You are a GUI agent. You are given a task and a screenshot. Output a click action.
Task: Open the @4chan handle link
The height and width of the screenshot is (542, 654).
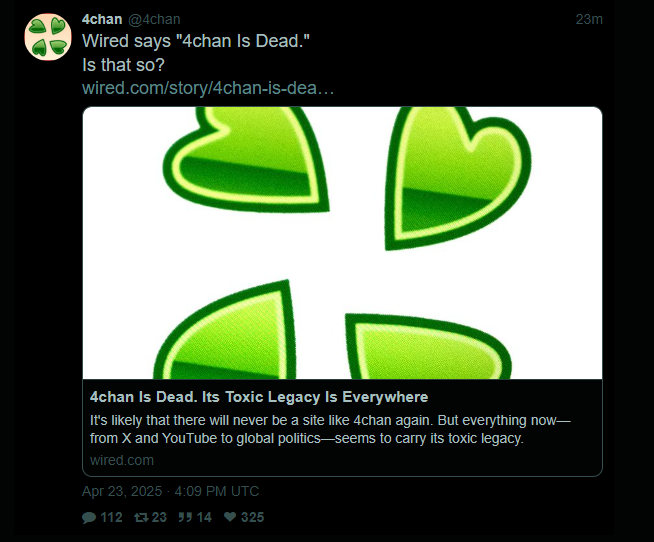pyautogui.click(x=154, y=19)
